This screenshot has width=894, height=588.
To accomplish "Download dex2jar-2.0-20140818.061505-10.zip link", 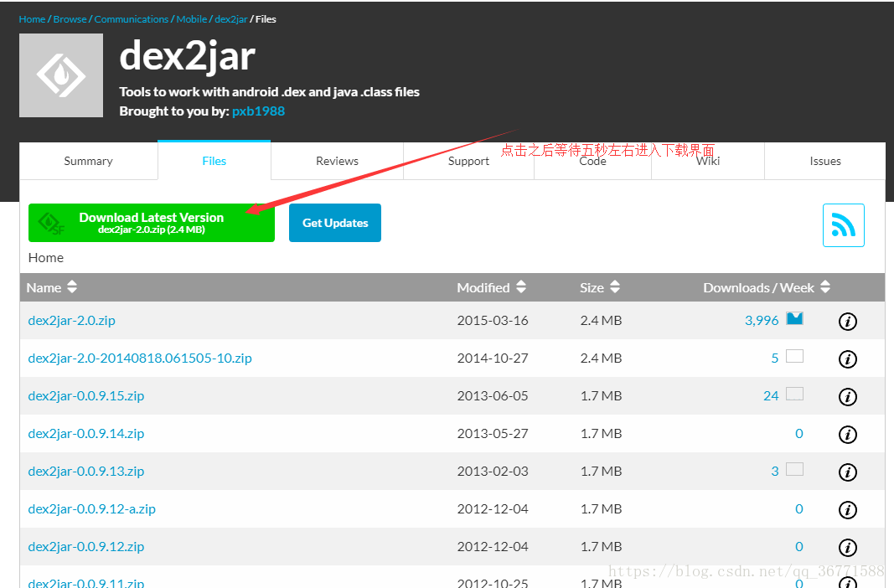I will tap(140, 358).
